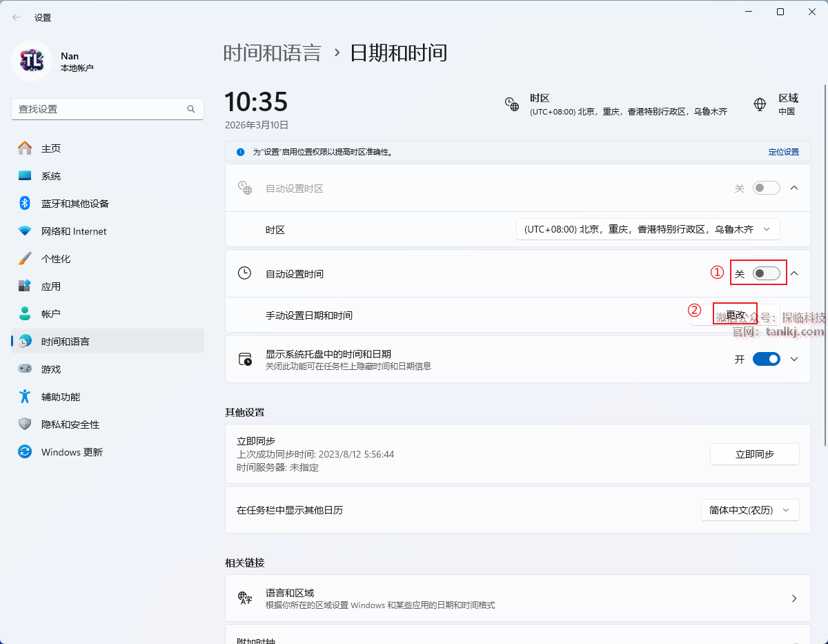
Task: Click the 主页 home icon in sidebar
Action: [x=25, y=148]
